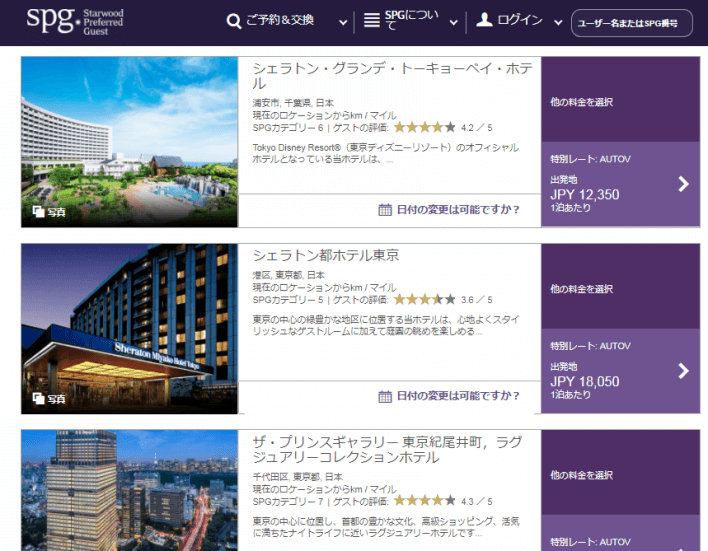Click right arrow next to JPY 12,350 rate

[x=683, y=184]
